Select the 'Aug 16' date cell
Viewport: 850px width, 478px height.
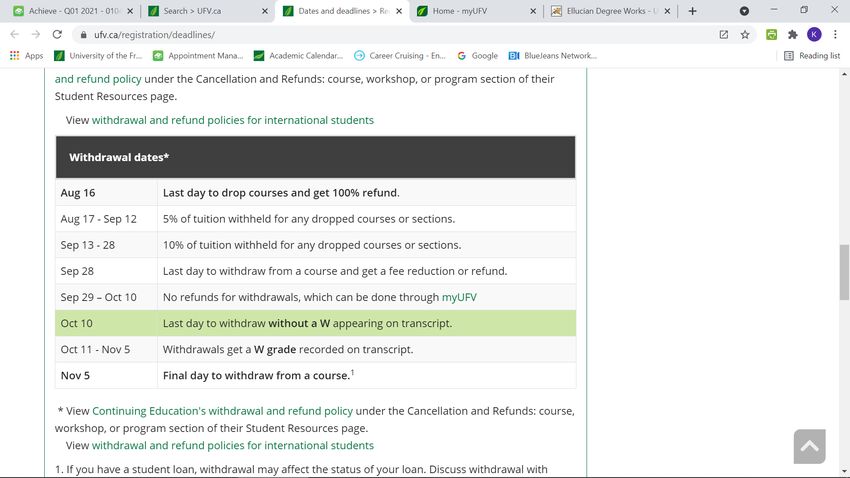tap(106, 192)
